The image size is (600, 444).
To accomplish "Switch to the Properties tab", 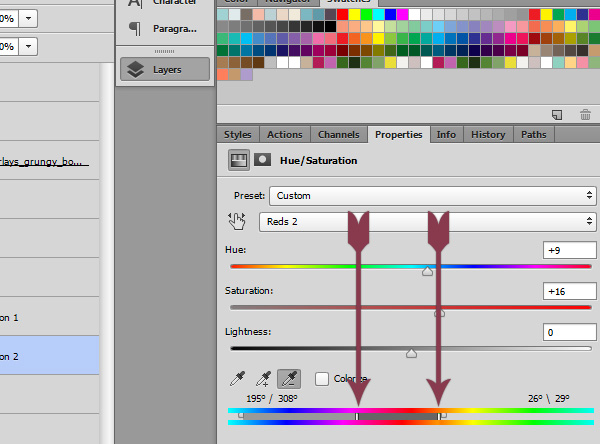I will tap(399, 135).
